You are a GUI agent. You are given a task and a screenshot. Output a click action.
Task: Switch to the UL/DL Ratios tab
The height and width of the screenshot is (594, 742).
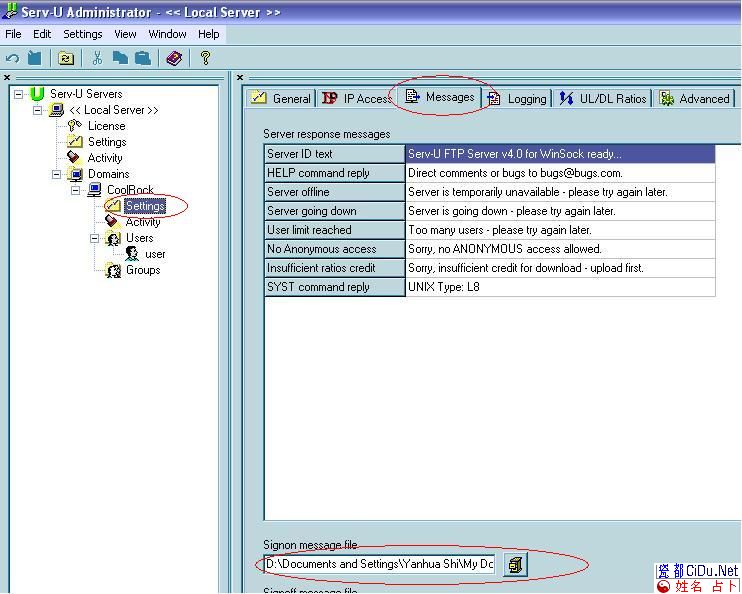tap(603, 98)
